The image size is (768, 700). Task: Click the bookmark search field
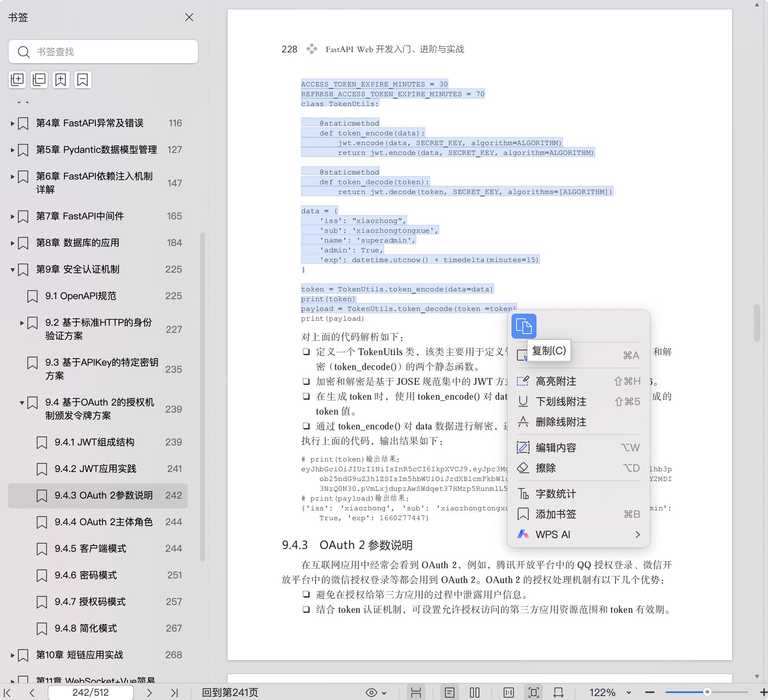tap(103, 52)
